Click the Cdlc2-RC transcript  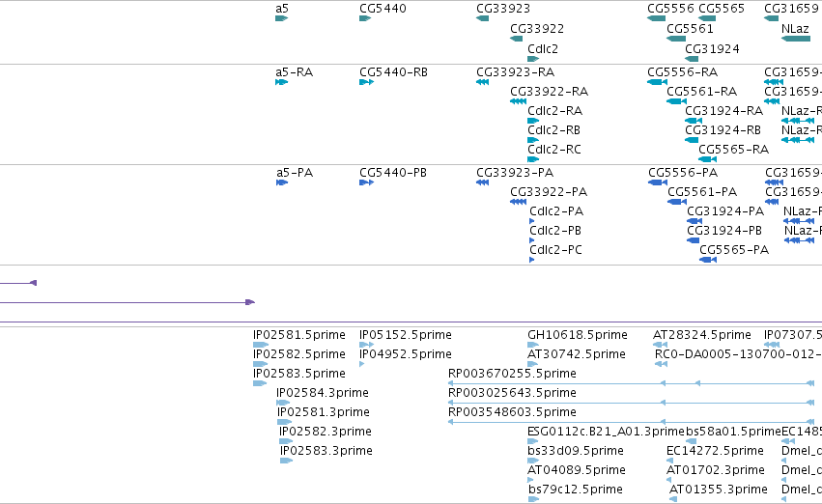click(554, 150)
